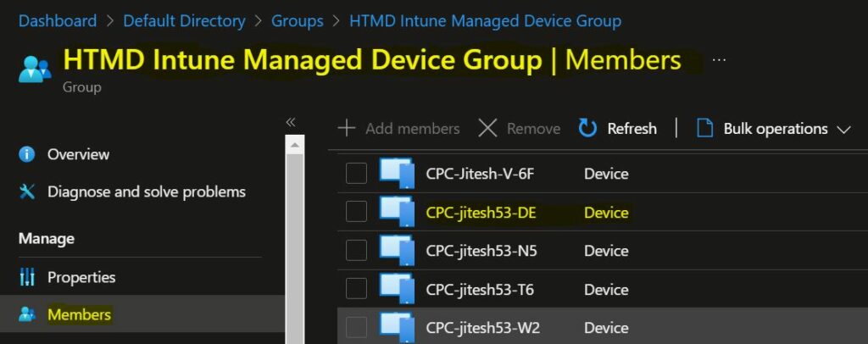Click the Overview info icon

26,154
